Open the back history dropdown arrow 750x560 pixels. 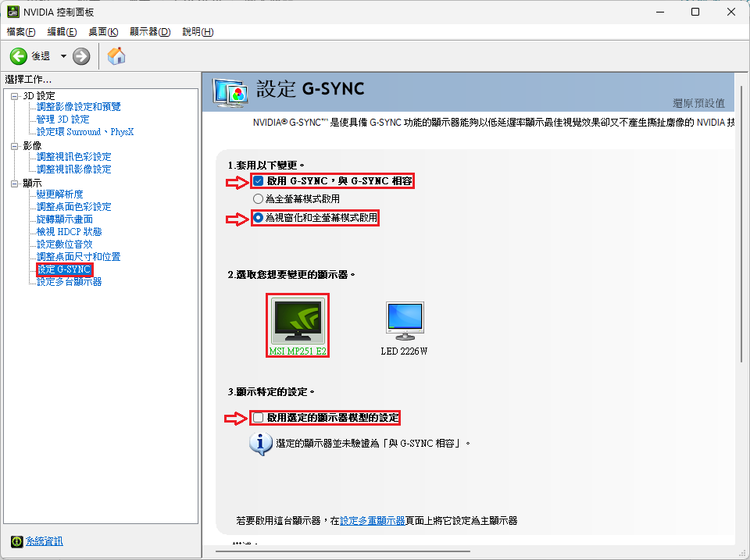(63, 56)
